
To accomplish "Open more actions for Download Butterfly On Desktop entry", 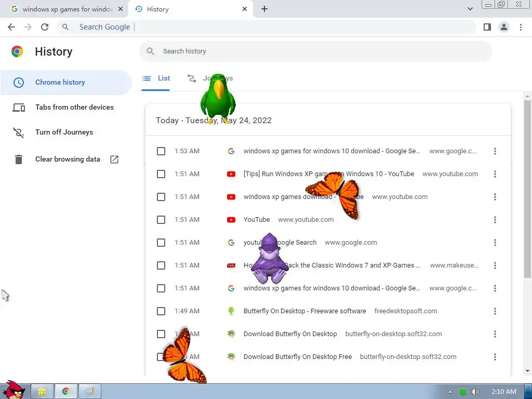I will [x=495, y=334].
